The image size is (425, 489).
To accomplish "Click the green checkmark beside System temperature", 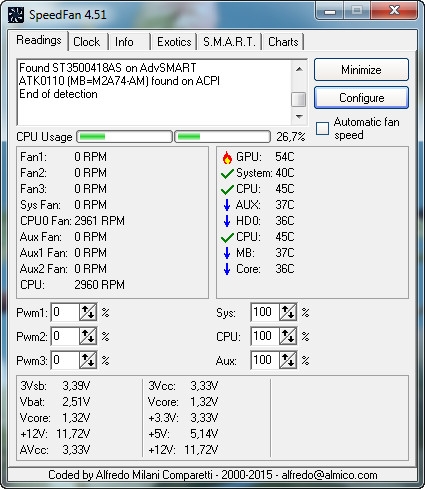I will [x=227, y=174].
